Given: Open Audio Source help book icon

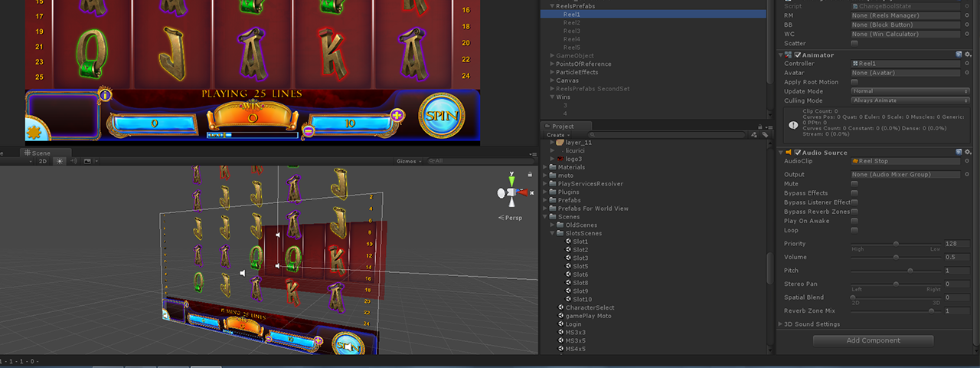Looking at the screenshot, I should (958, 153).
